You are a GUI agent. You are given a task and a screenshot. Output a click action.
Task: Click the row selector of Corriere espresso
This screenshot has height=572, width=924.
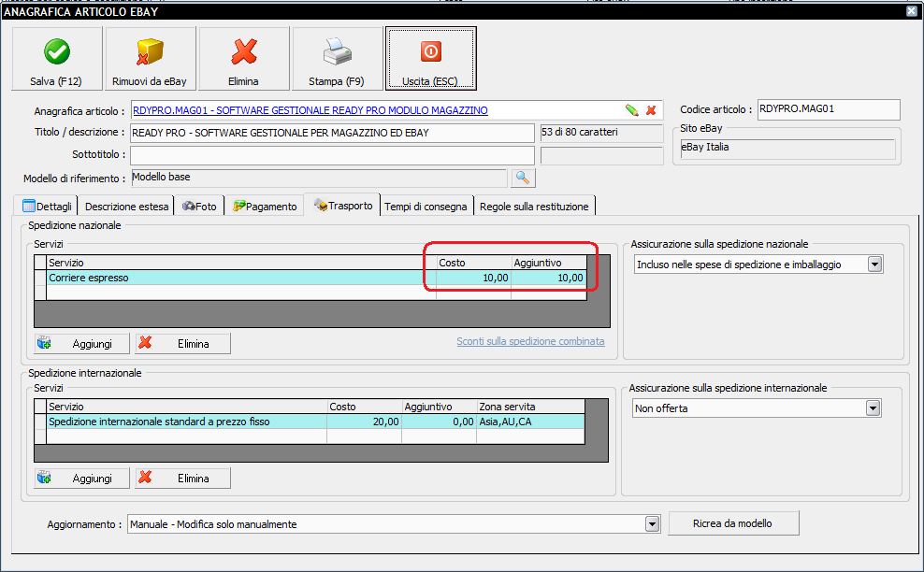click(40, 278)
